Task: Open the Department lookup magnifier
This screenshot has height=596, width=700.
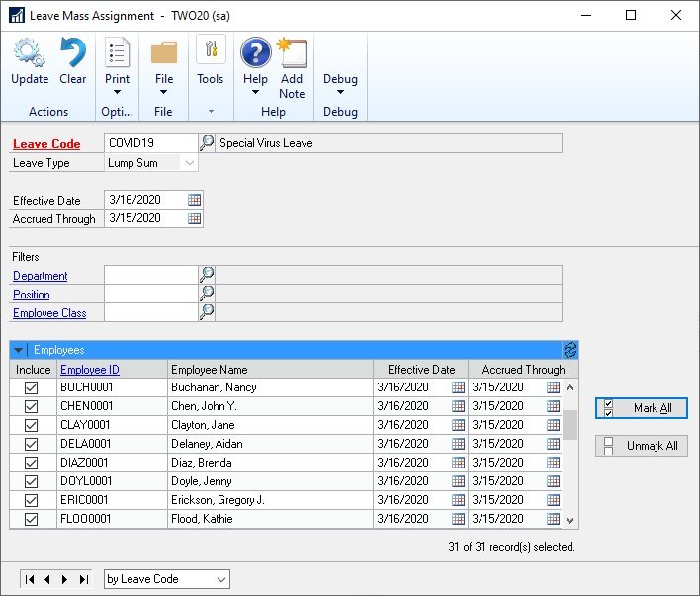Action: pyautogui.click(x=207, y=275)
